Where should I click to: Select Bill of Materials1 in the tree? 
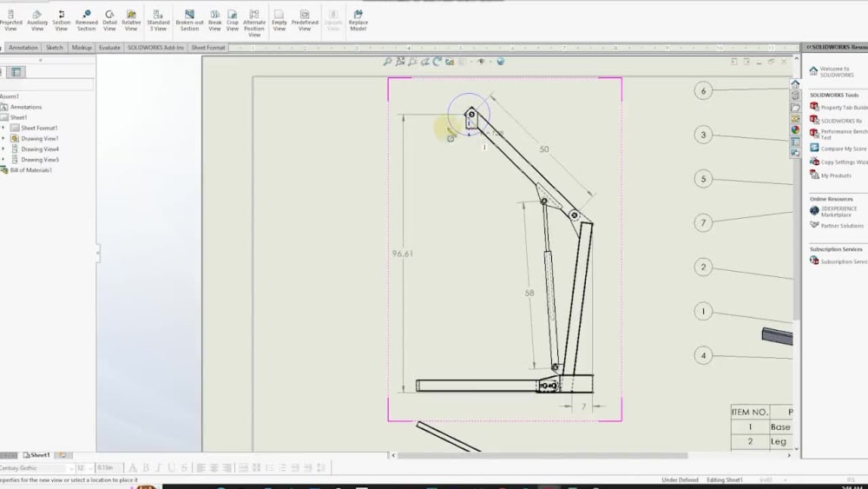click(x=30, y=170)
